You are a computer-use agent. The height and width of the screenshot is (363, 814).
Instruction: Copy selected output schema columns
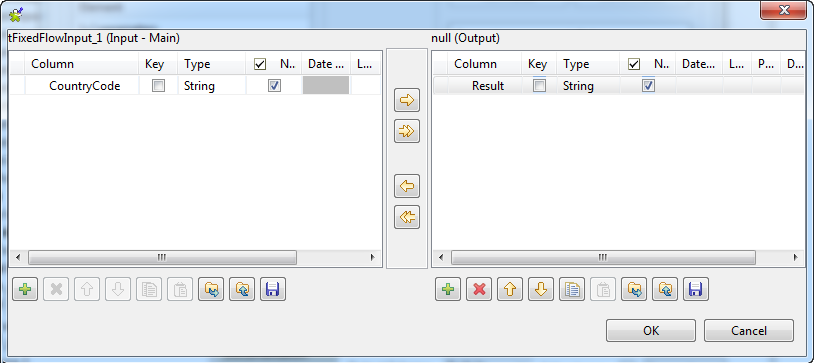[572, 289]
